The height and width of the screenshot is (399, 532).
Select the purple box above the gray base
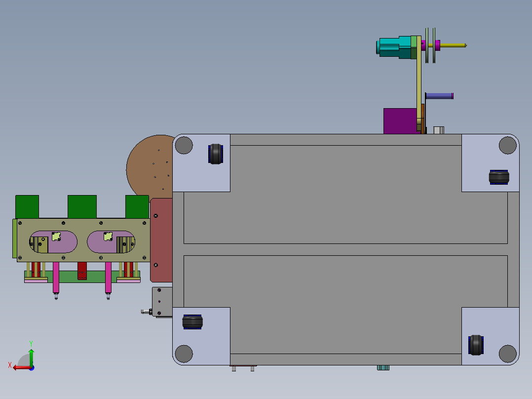click(400, 121)
